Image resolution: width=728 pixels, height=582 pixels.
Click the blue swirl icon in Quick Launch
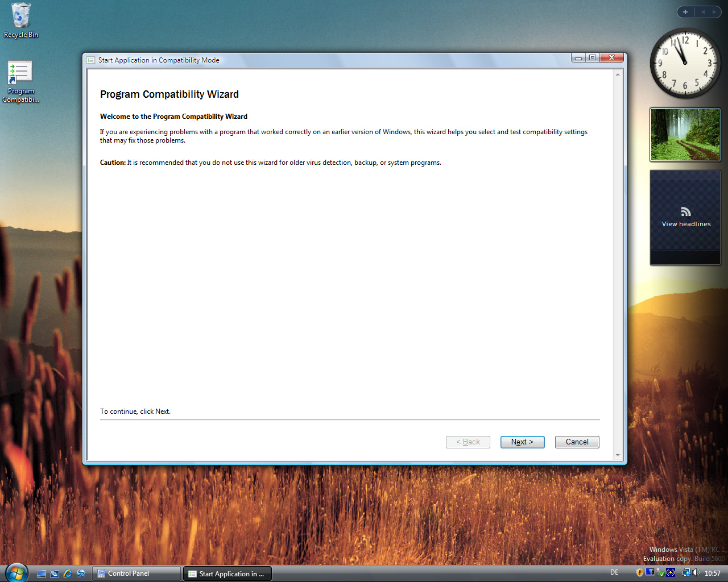pyautogui.click(x=81, y=573)
